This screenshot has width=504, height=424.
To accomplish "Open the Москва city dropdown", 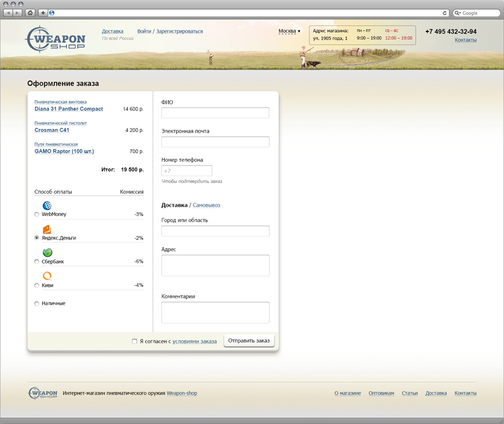I will pyautogui.click(x=289, y=31).
